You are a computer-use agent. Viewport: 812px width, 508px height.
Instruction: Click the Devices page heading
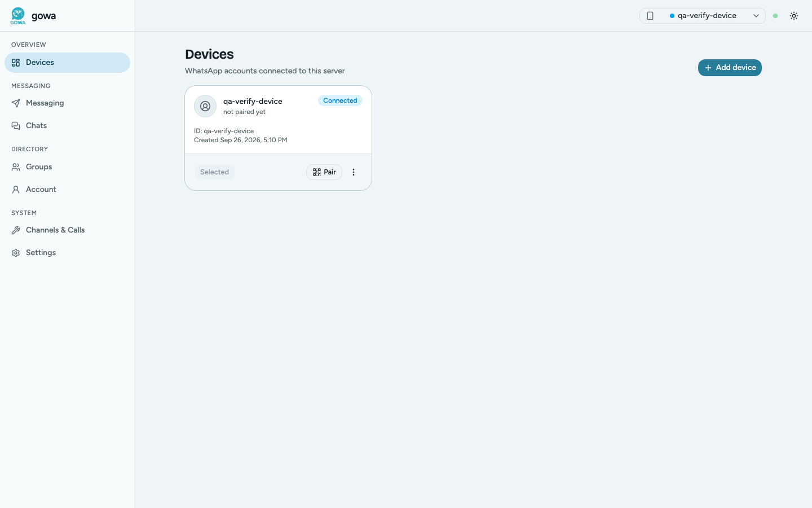point(209,54)
